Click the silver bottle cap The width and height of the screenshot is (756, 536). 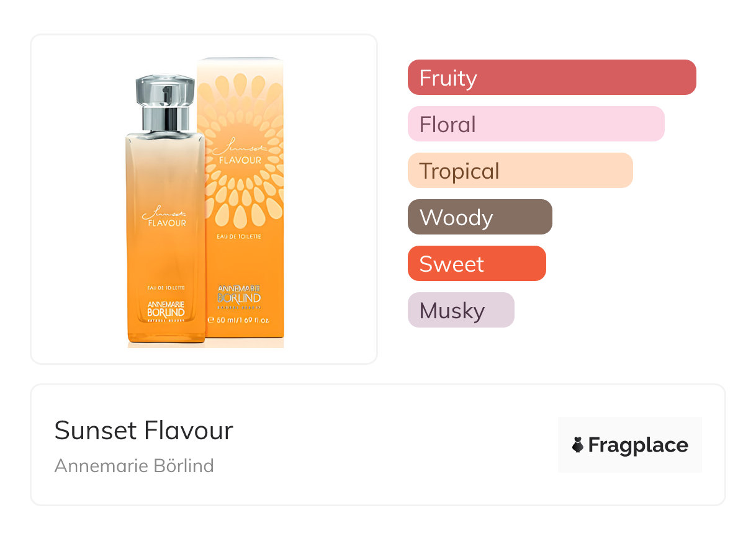click(x=165, y=102)
